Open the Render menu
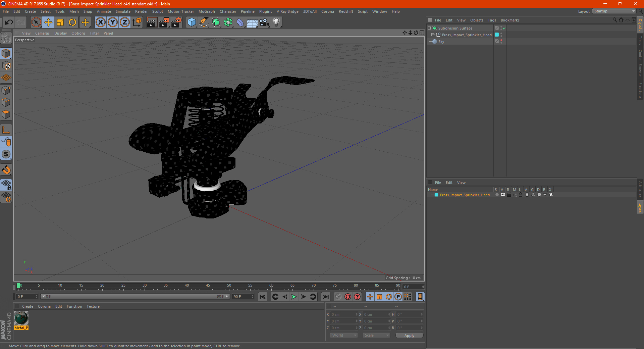Image resolution: width=644 pixels, height=349 pixels. click(141, 11)
